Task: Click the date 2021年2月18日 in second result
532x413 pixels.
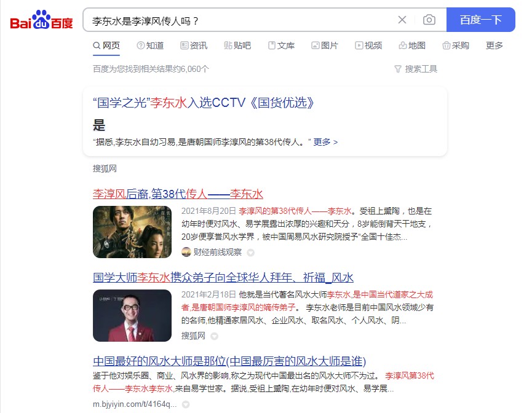Action: [208, 294]
